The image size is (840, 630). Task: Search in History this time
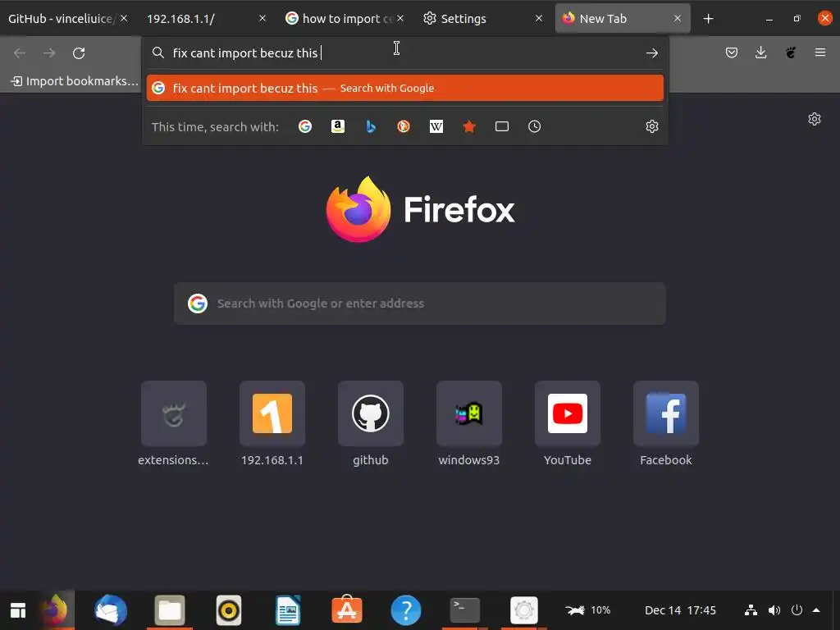[534, 126]
